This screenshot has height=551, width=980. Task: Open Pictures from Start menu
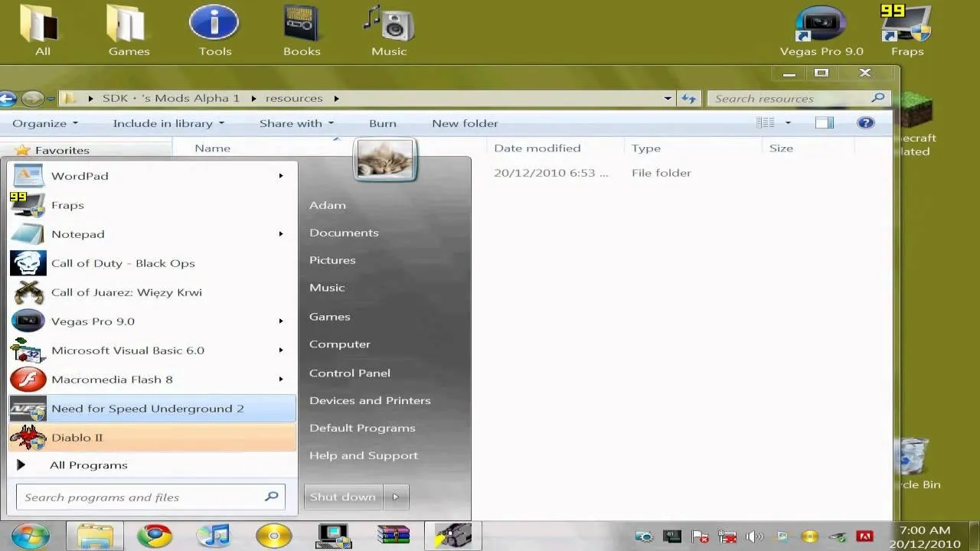(x=332, y=260)
